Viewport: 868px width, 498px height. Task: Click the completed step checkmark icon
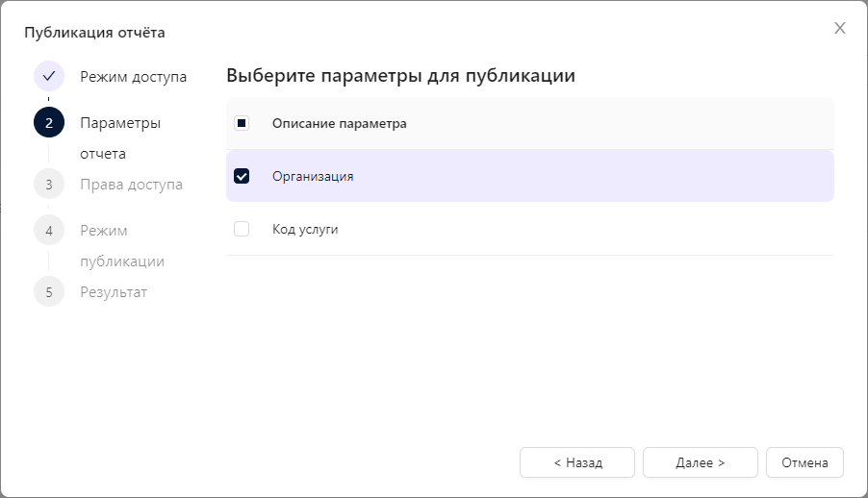[x=49, y=76]
